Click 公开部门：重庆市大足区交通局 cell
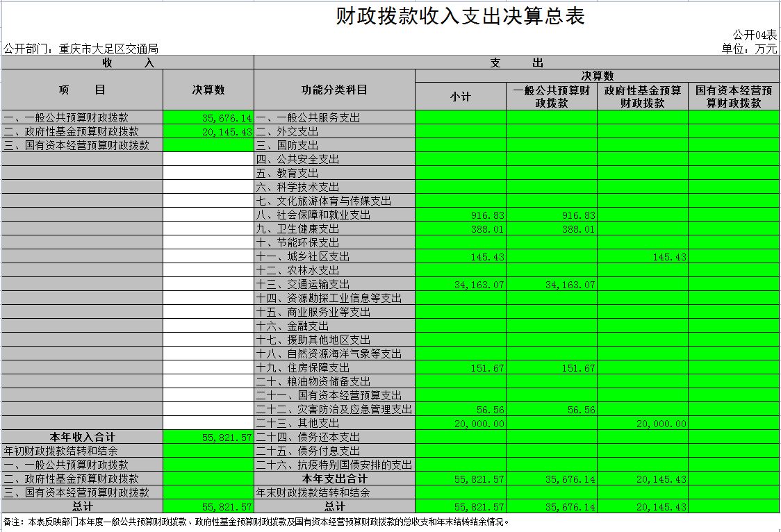The height and width of the screenshot is (532, 781). (x=81, y=49)
